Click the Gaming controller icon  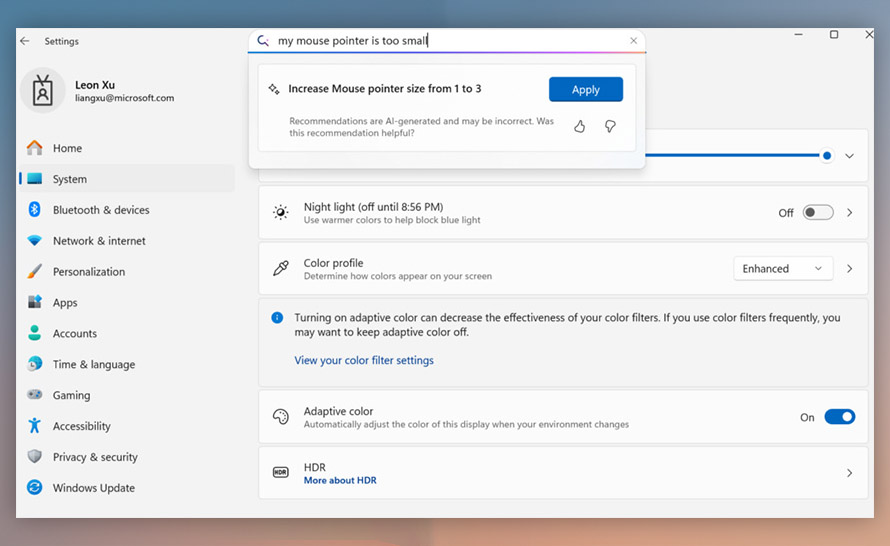(35, 394)
